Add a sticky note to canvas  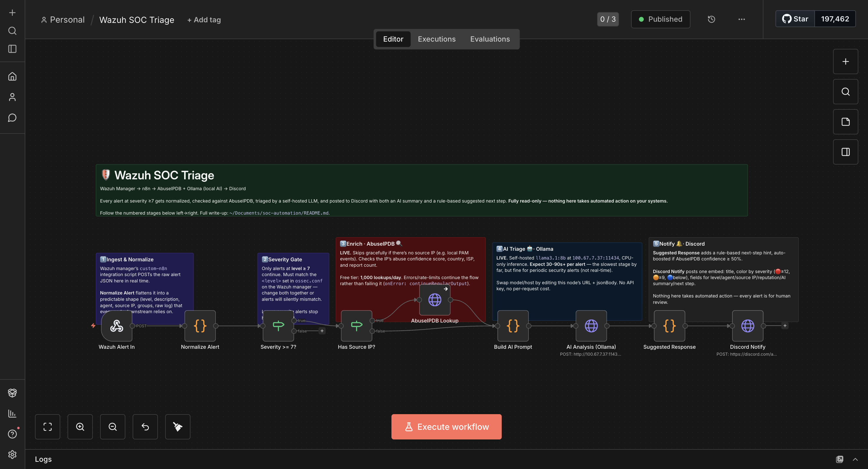[845, 122]
